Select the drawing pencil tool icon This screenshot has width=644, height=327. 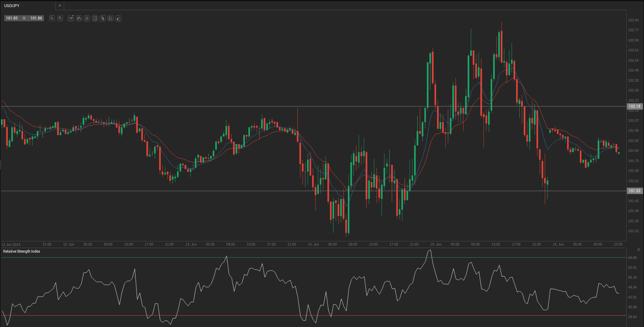(x=118, y=18)
